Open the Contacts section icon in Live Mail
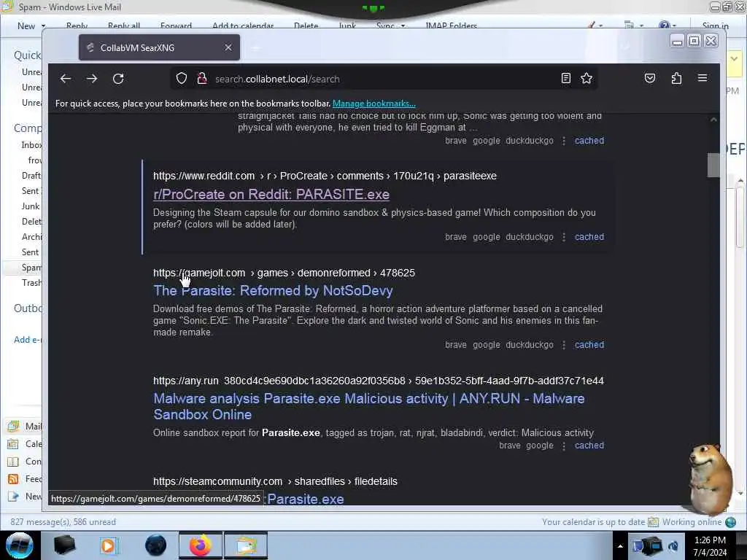 point(13,462)
